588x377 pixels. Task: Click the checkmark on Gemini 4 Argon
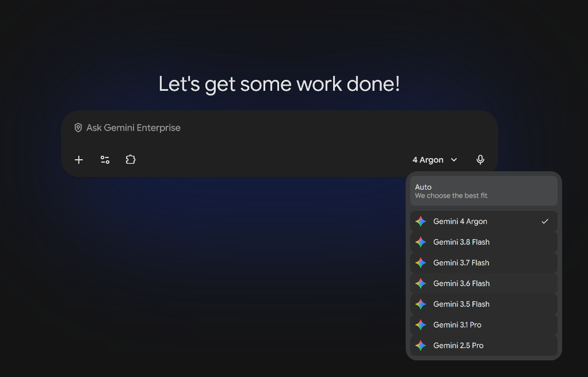pos(545,221)
